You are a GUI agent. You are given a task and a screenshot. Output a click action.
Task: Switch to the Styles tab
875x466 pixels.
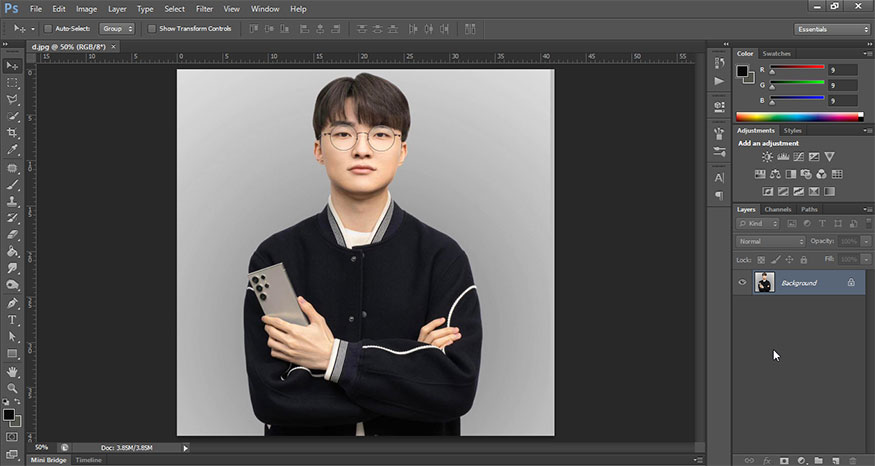(x=792, y=131)
